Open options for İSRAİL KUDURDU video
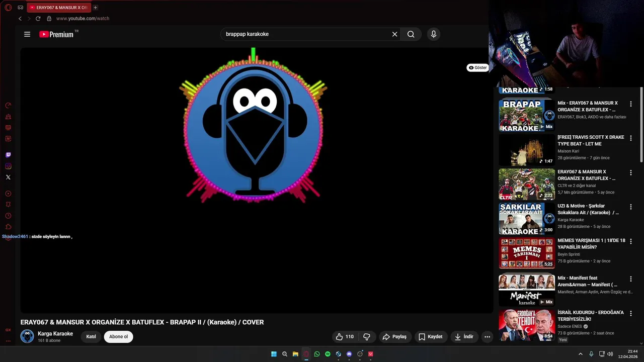644x362 pixels. tap(631, 313)
